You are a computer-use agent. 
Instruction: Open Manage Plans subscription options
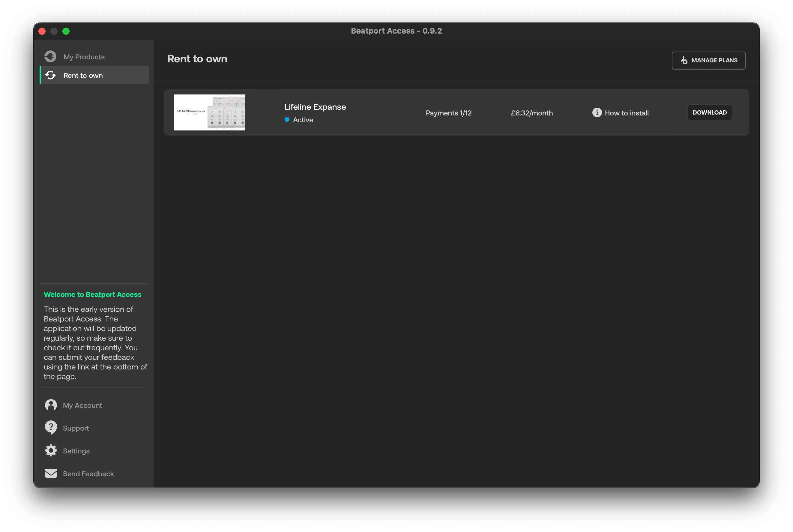(x=707, y=60)
